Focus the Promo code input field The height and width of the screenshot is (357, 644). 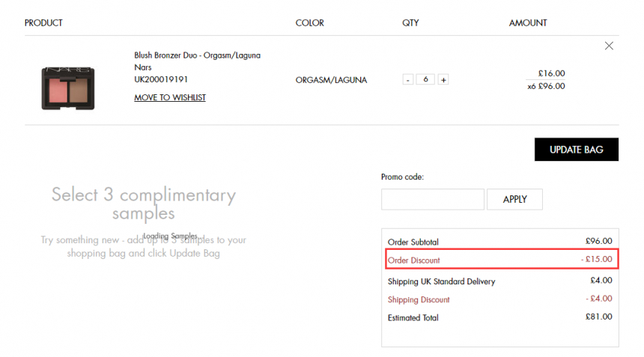pos(433,199)
